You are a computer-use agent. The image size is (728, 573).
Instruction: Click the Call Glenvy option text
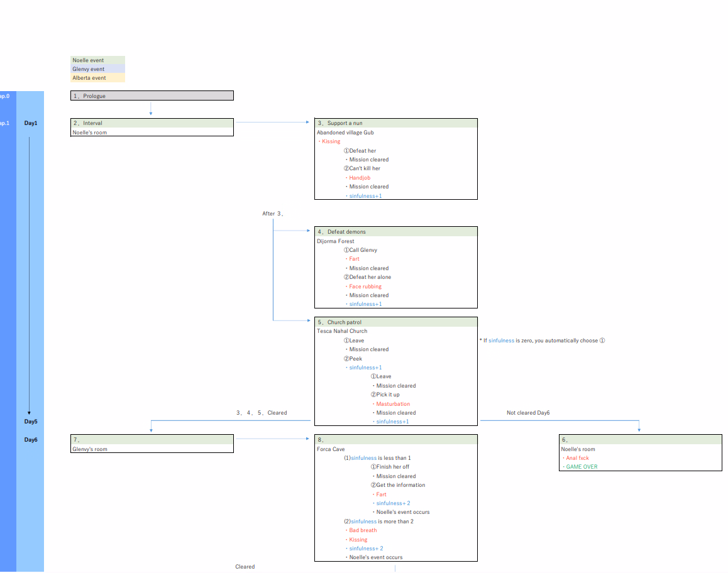(x=361, y=250)
